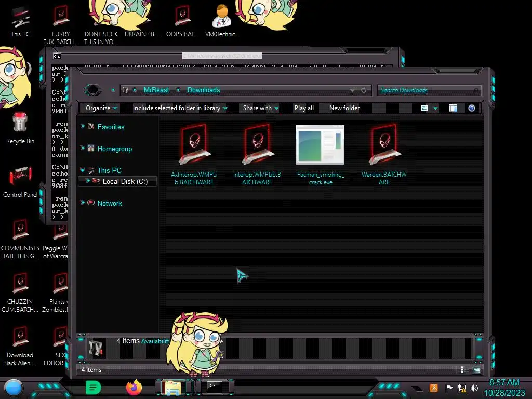Open Explorer help
This screenshot has height=399, width=532.
click(x=472, y=108)
